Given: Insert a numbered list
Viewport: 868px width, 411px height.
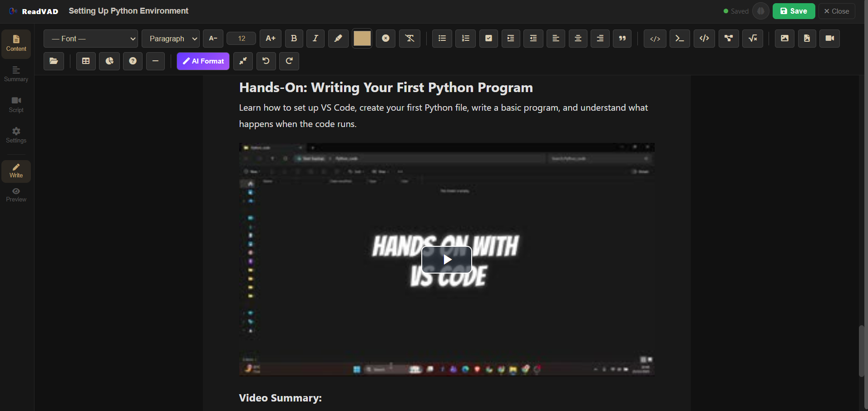Looking at the screenshot, I should (x=466, y=39).
